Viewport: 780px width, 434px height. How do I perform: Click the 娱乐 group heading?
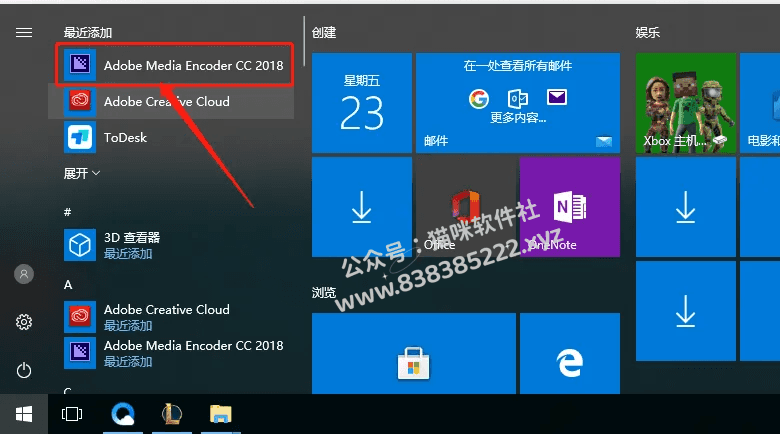pyautogui.click(x=648, y=33)
